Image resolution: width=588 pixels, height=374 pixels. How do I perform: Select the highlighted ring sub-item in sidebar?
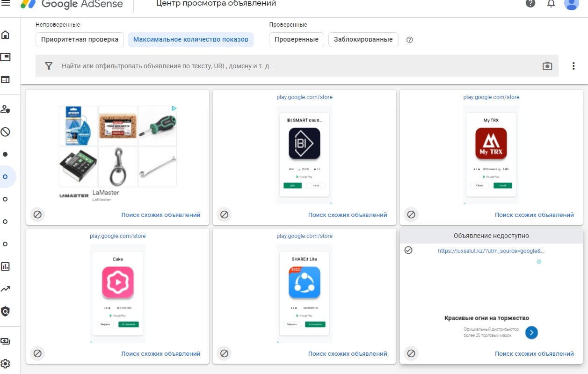pyautogui.click(x=6, y=177)
